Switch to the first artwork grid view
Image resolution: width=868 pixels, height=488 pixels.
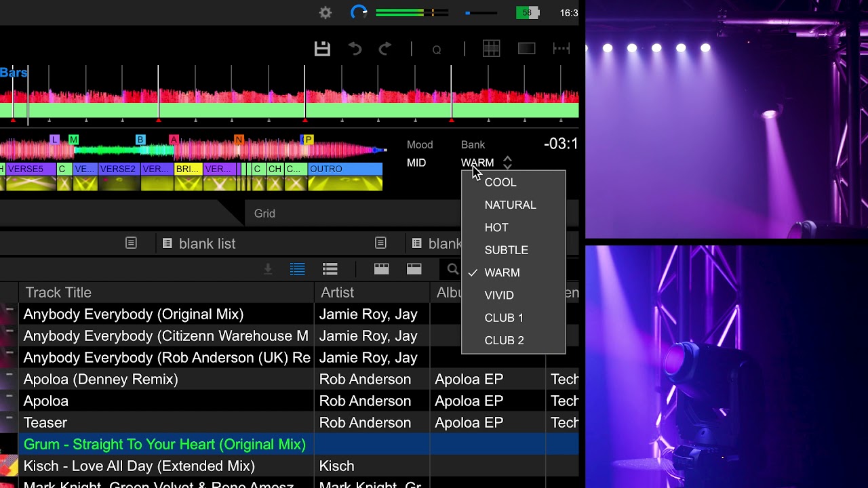(382, 269)
